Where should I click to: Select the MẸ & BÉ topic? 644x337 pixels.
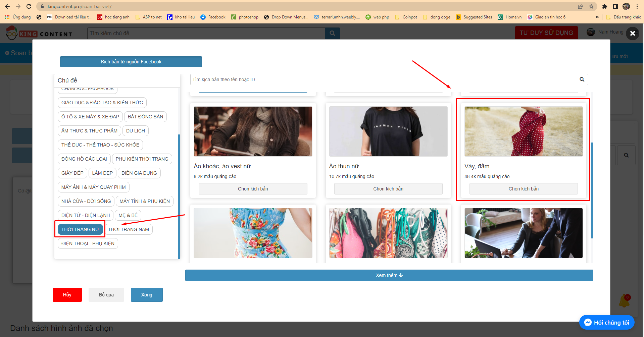coord(128,215)
